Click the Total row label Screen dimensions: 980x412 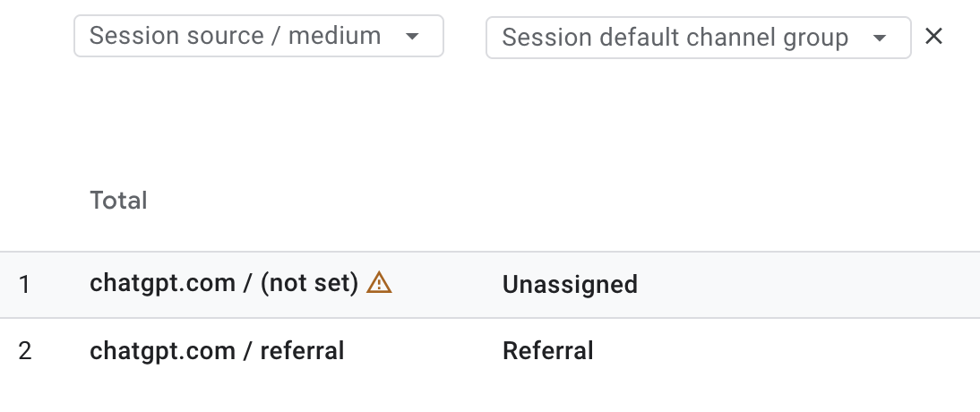(118, 200)
